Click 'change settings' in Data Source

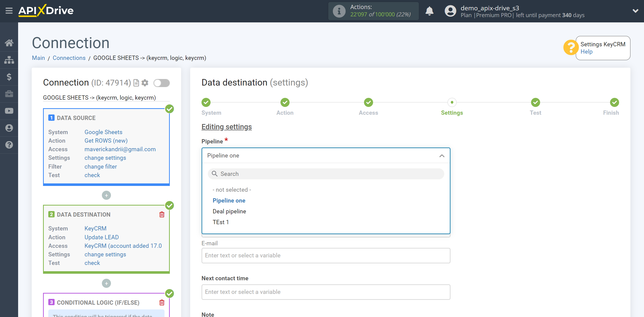[x=105, y=158]
